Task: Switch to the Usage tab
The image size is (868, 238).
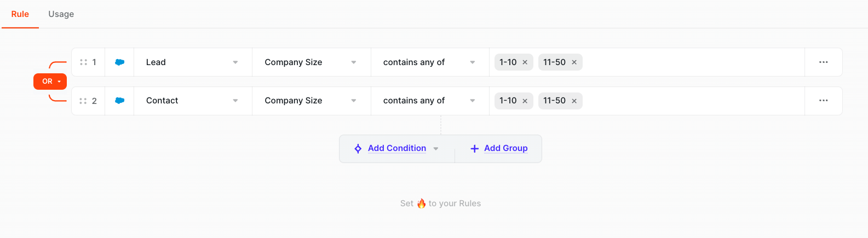Action: pyautogui.click(x=61, y=14)
